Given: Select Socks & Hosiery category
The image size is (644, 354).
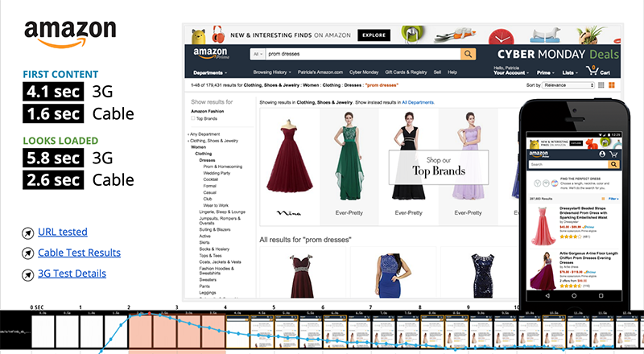Looking at the screenshot, I should pyautogui.click(x=214, y=249).
